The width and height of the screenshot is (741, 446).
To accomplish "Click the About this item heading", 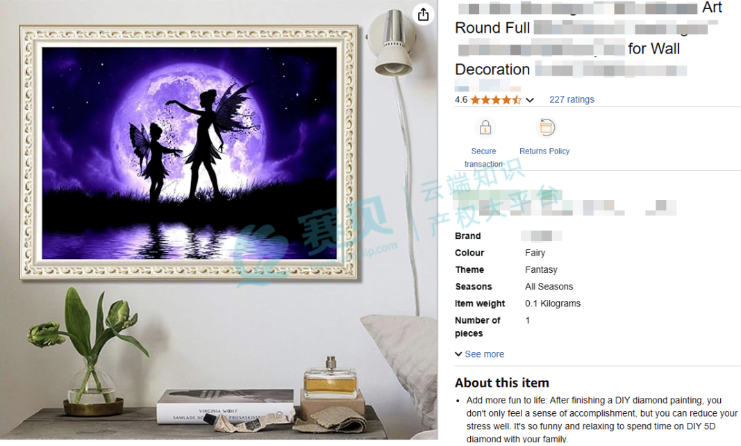I will 502,383.
